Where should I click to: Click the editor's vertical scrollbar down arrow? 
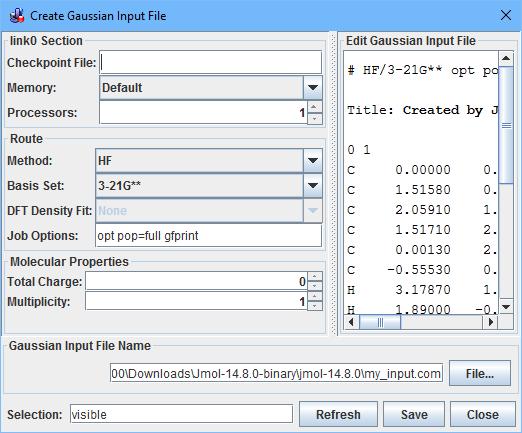506,307
